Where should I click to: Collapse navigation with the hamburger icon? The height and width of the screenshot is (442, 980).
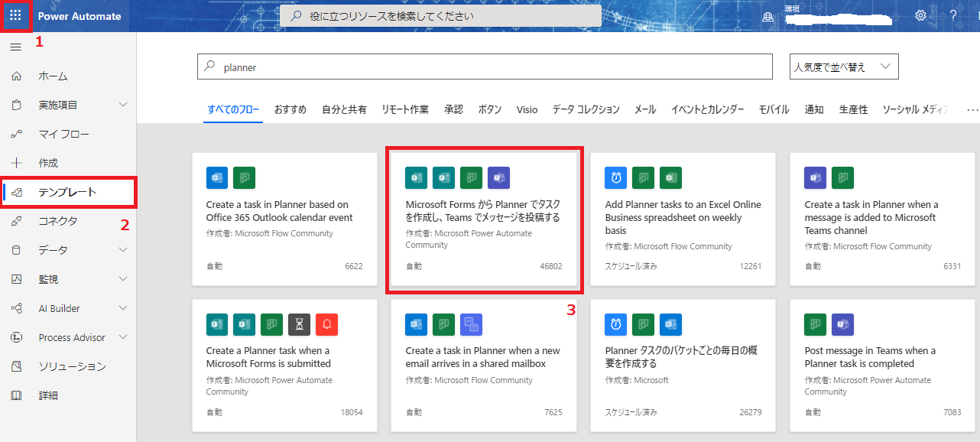pyautogui.click(x=15, y=47)
